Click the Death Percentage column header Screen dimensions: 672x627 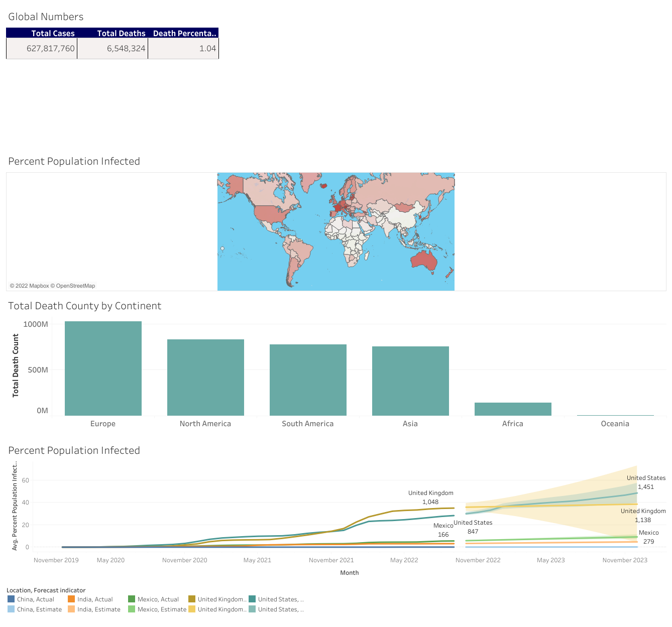click(x=184, y=33)
